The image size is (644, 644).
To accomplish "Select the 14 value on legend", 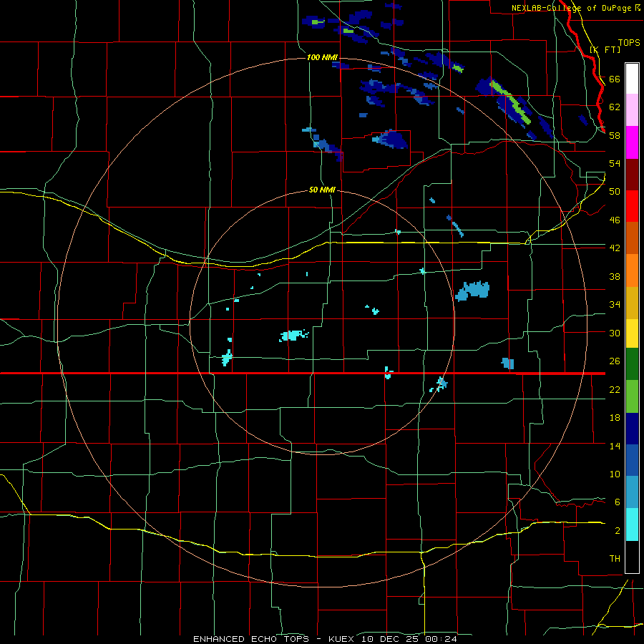I will [x=615, y=446].
